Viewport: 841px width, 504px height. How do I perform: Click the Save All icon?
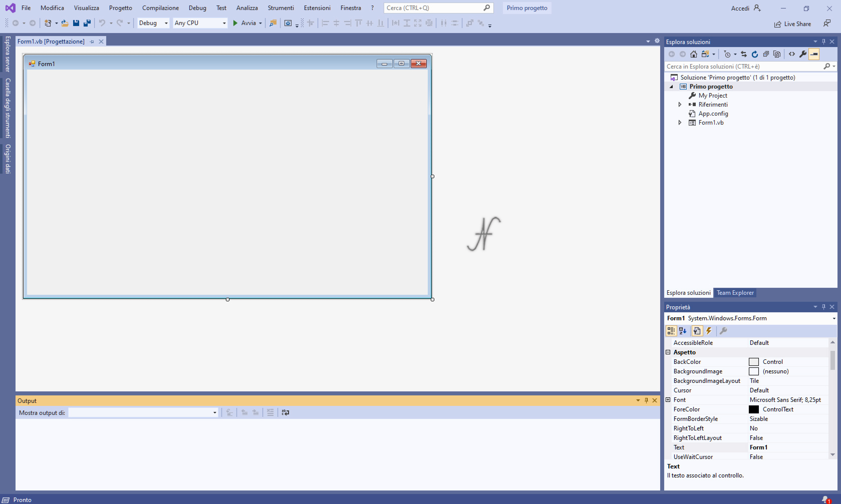click(87, 23)
